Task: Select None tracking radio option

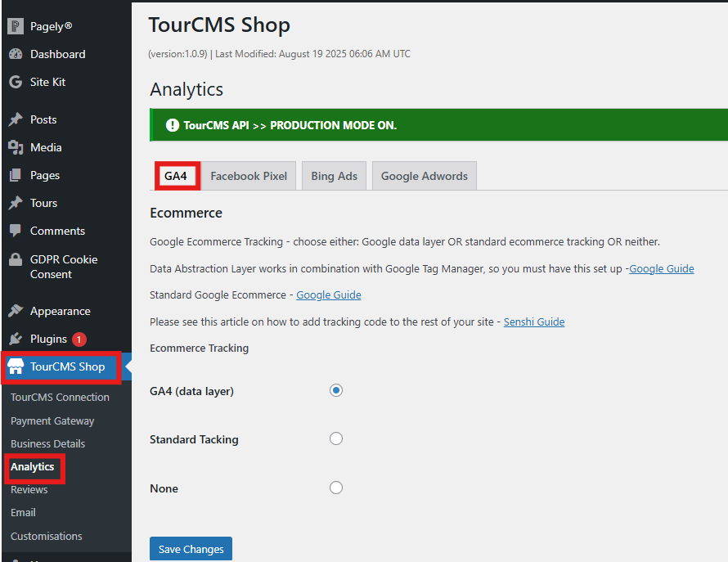Action: point(336,488)
